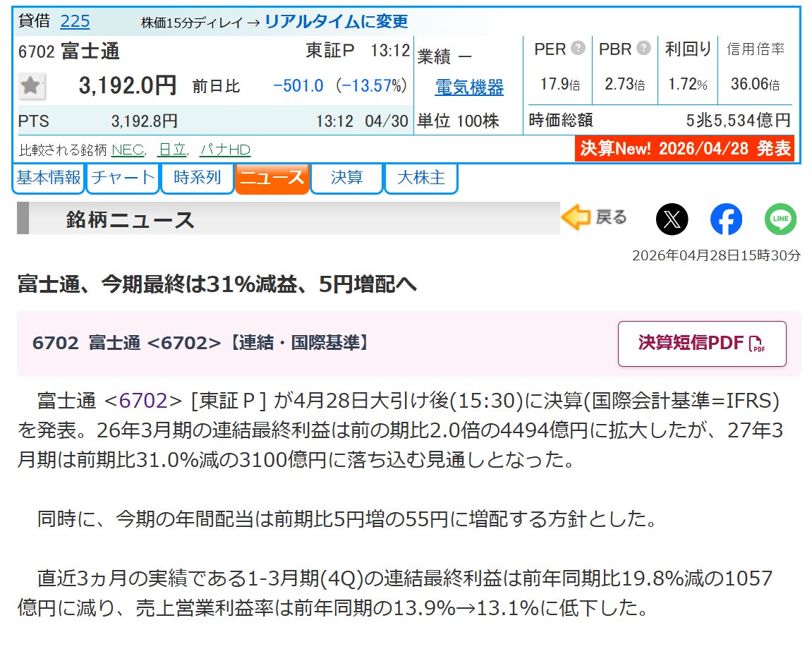View the 大株主 tab
This screenshot has width=812, height=649.
[421, 178]
